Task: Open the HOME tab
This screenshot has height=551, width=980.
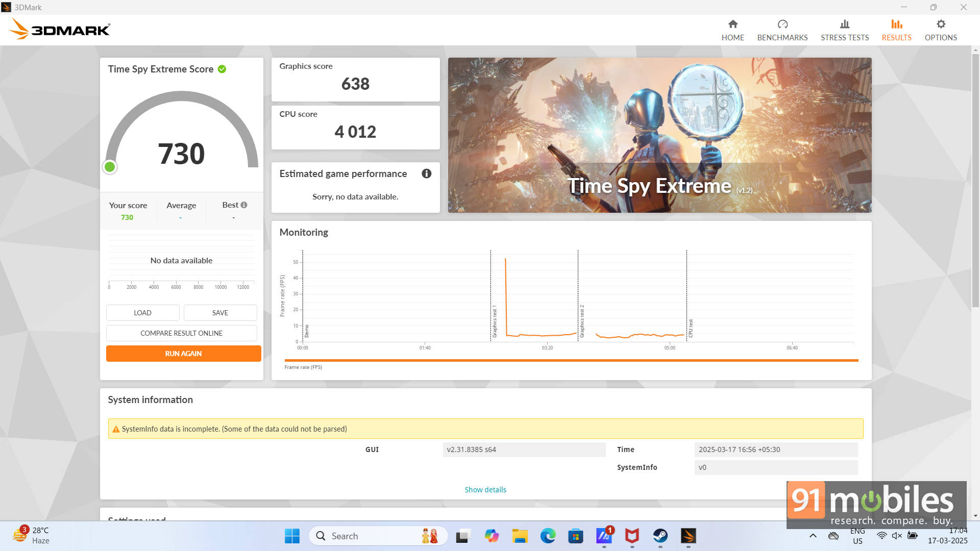Action: point(732,30)
